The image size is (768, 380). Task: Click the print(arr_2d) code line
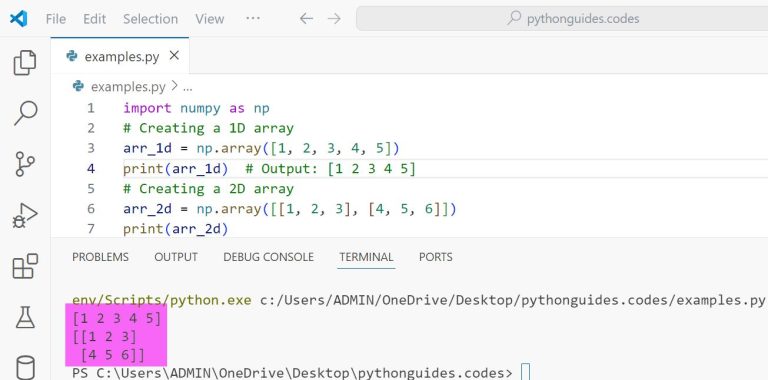click(x=176, y=229)
